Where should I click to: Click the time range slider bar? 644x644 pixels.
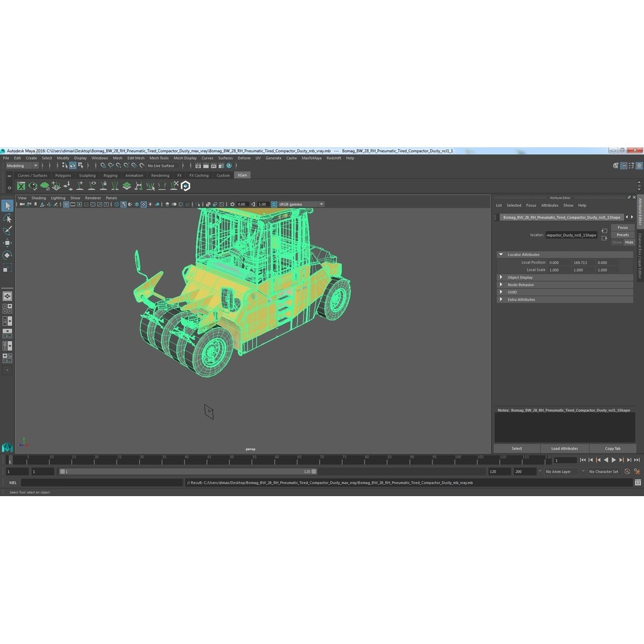point(188,472)
